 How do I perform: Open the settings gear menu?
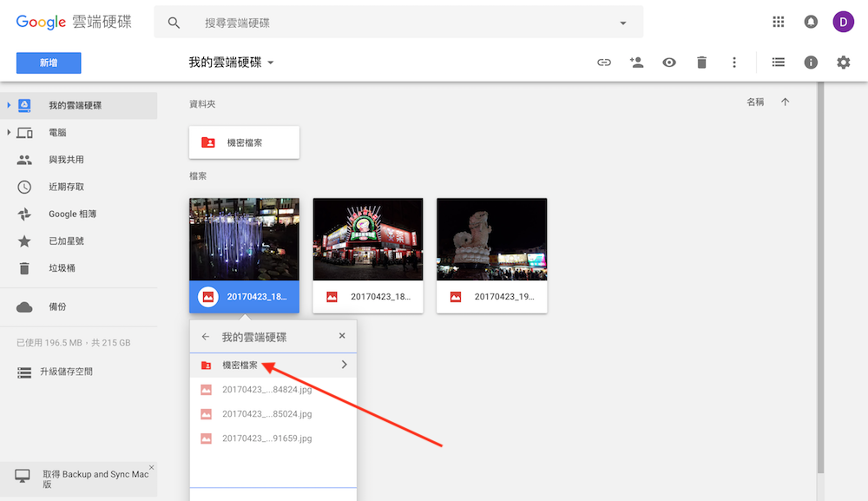(843, 63)
